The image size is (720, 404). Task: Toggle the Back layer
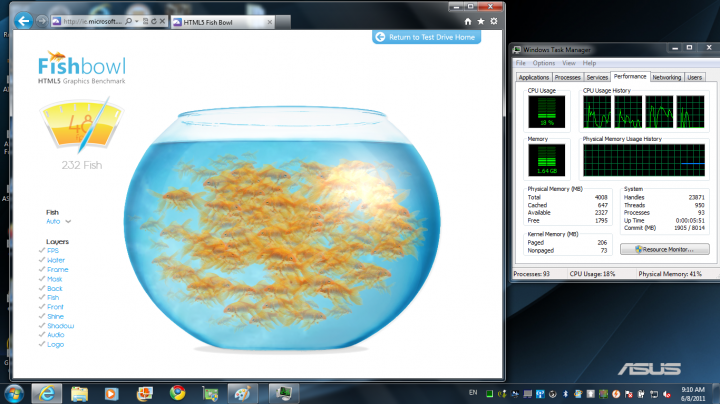click(x=51, y=288)
